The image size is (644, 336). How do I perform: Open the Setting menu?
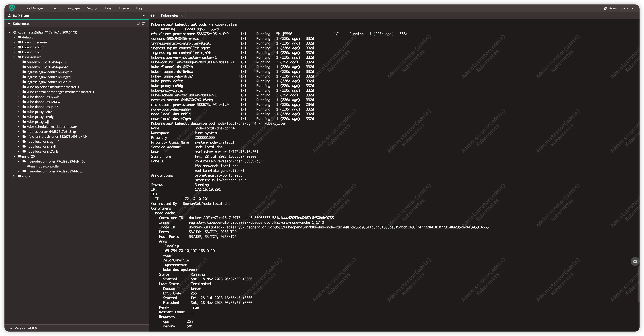(x=92, y=8)
